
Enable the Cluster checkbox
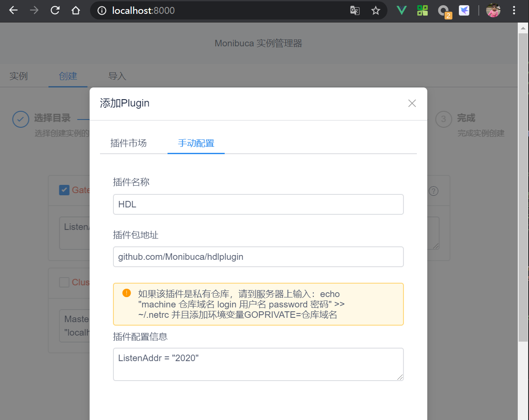(65, 282)
